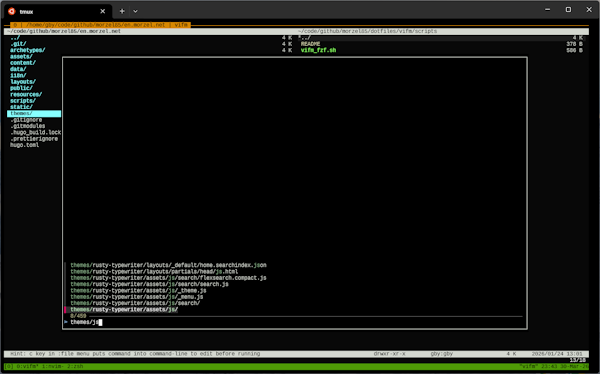The width and height of the screenshot is (600, 374).
Task: Click left pane path en.morzel.net header
Action: (64, 31)
